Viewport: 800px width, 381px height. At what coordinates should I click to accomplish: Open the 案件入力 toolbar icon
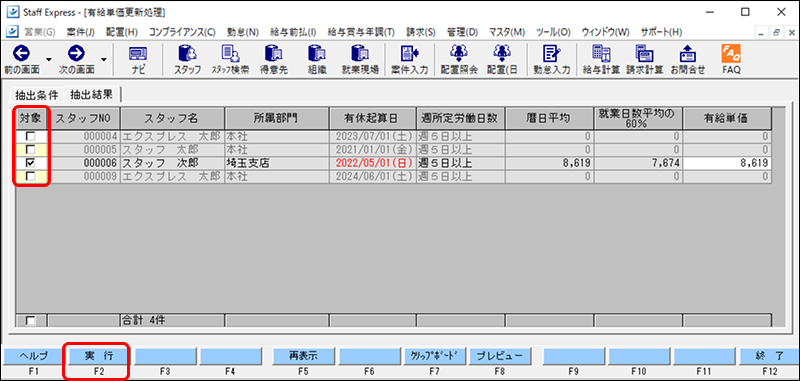pyautogui.click(x=409, y=54)
